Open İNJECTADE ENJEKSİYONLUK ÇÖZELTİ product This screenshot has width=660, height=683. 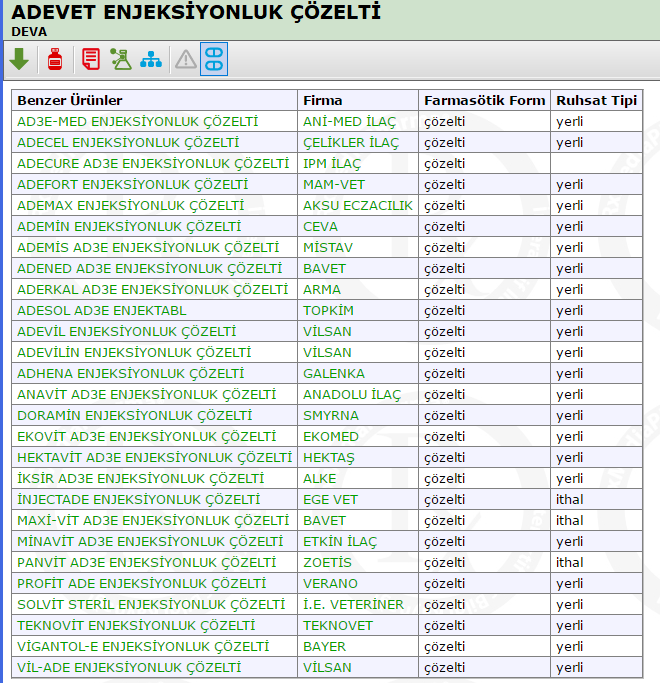tap(139, 499)
